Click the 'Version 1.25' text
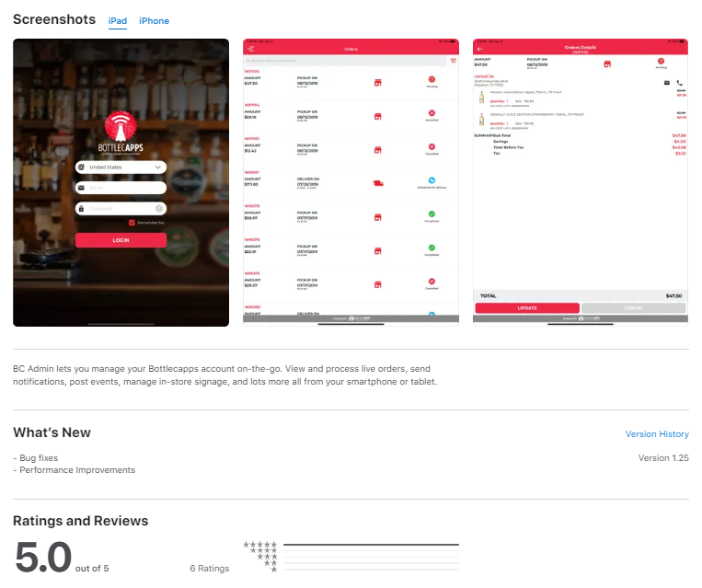702x588 pixels. tap(663, 457)
